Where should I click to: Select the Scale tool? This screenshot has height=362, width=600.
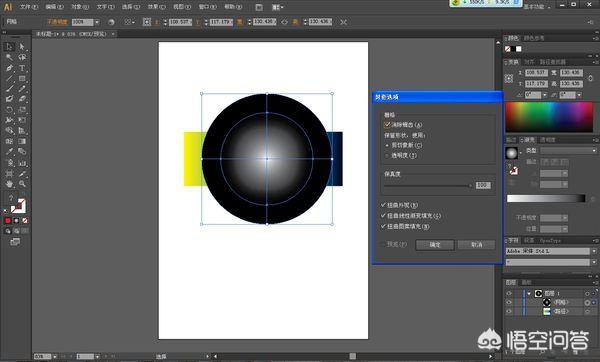coord(22,110)
